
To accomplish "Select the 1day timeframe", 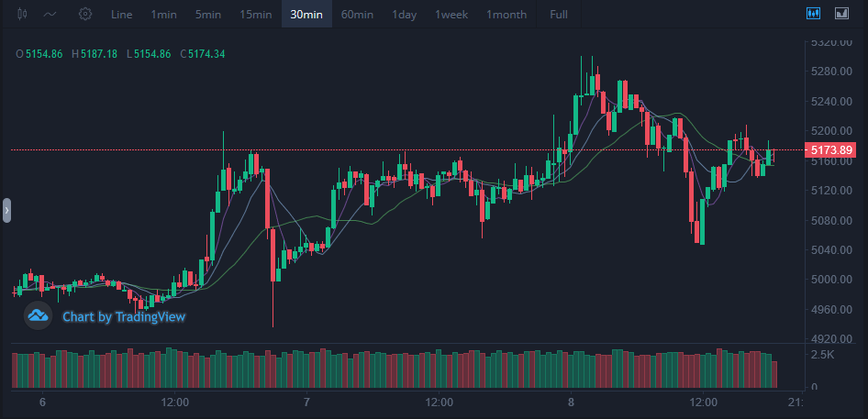I will [x=405, y=15].
